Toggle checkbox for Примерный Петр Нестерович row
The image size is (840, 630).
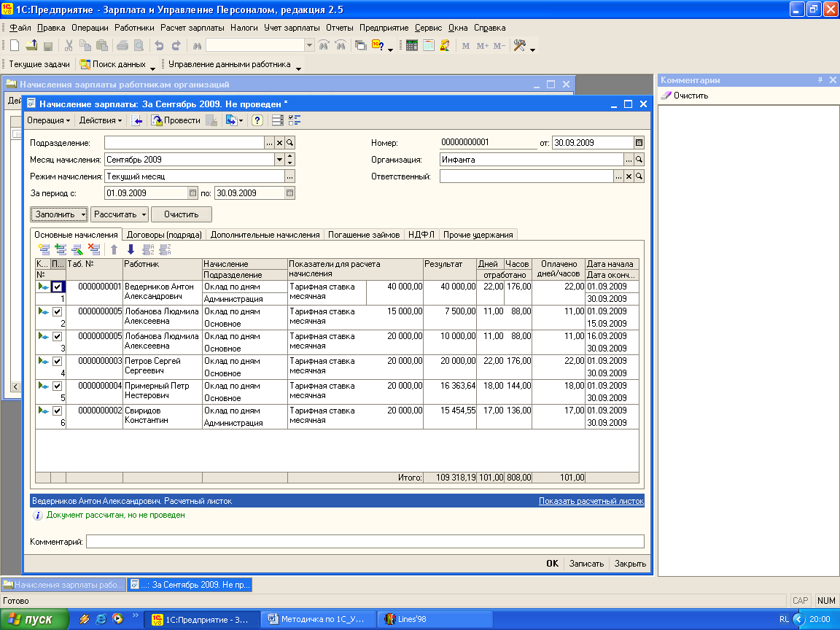(58, 386)
